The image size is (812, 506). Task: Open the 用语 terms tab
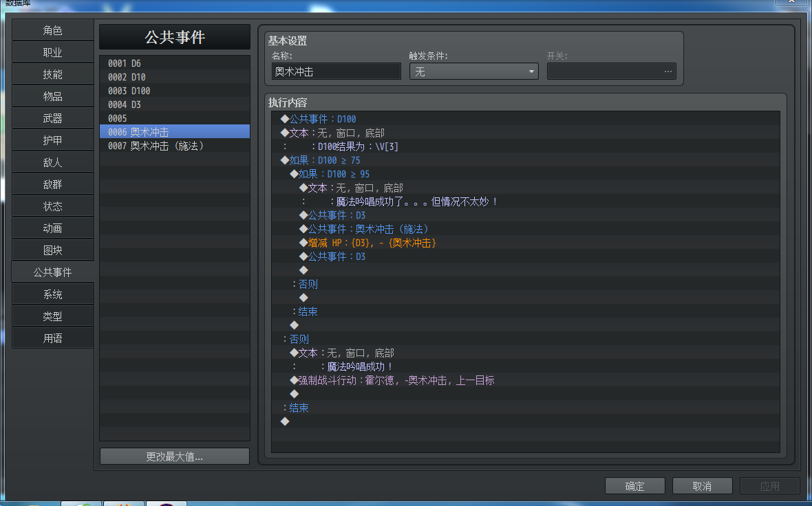pyautogui.click(x=53, y=338)
